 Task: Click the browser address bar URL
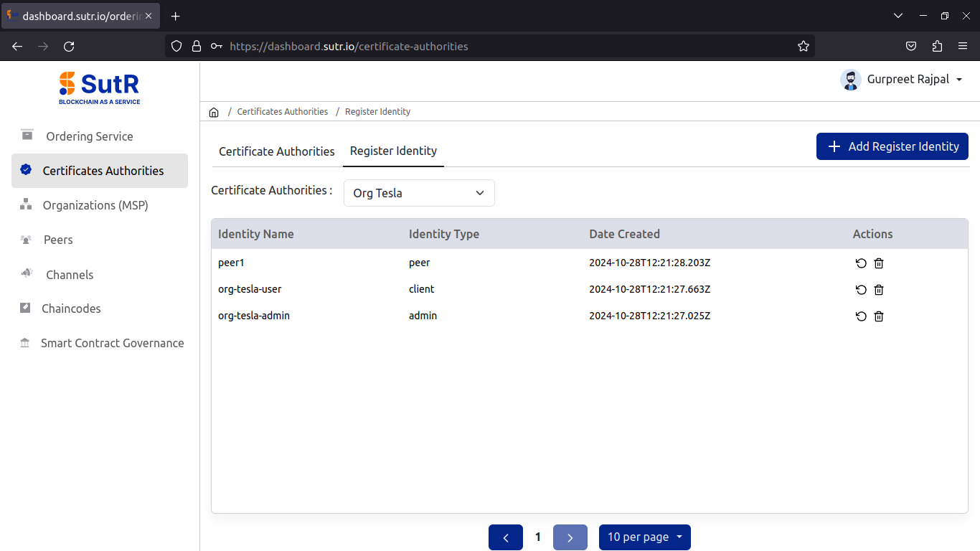coord(349,47)
